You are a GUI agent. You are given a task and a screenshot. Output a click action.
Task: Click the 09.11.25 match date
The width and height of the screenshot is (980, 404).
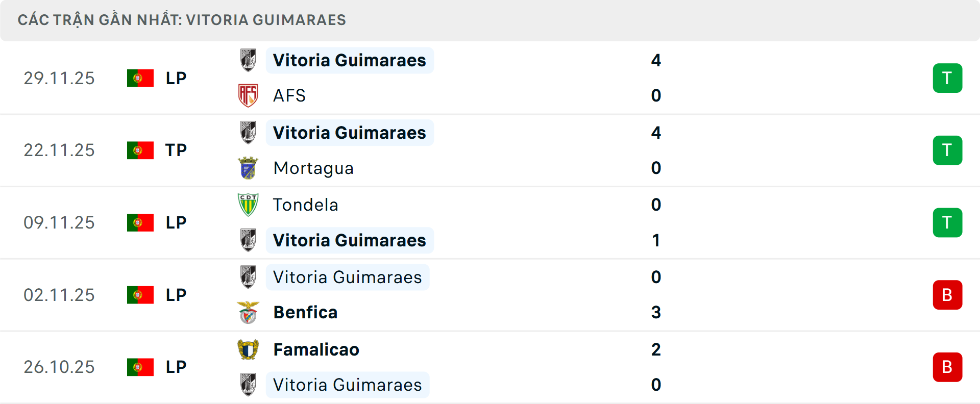point(59,223)
